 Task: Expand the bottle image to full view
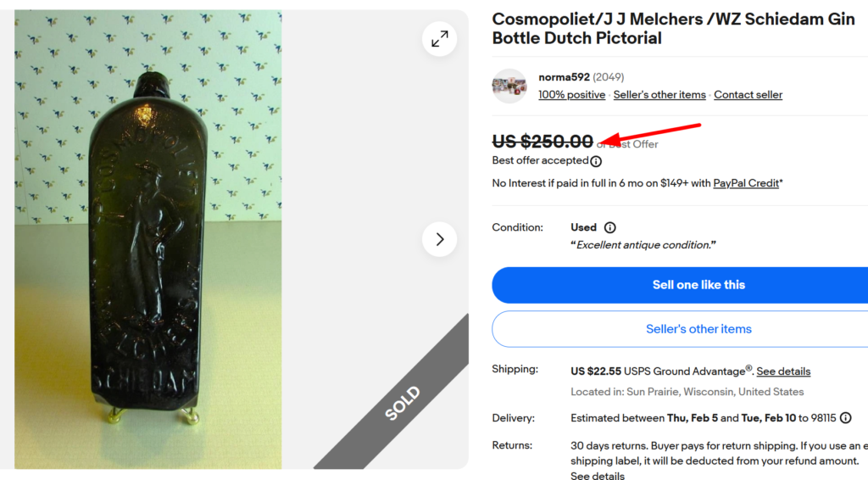439,39
